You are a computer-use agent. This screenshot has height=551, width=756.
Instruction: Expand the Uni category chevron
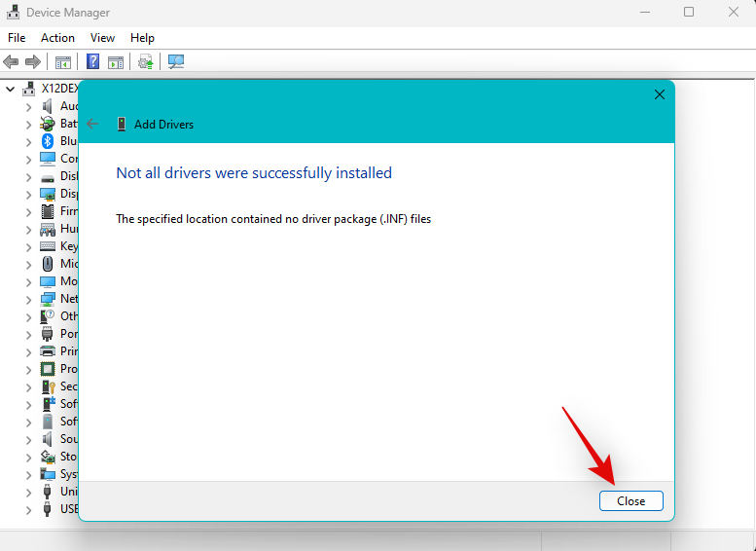[28, 493]
